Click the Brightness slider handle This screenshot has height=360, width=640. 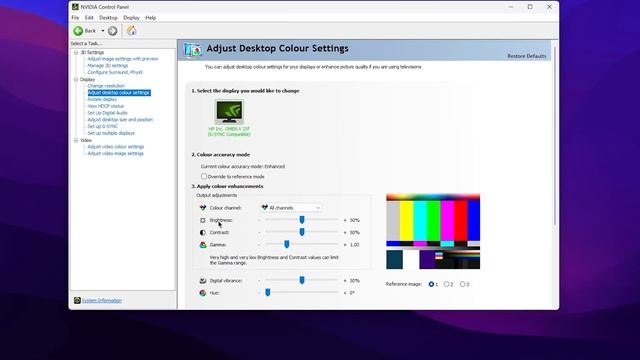coord(302,220)
